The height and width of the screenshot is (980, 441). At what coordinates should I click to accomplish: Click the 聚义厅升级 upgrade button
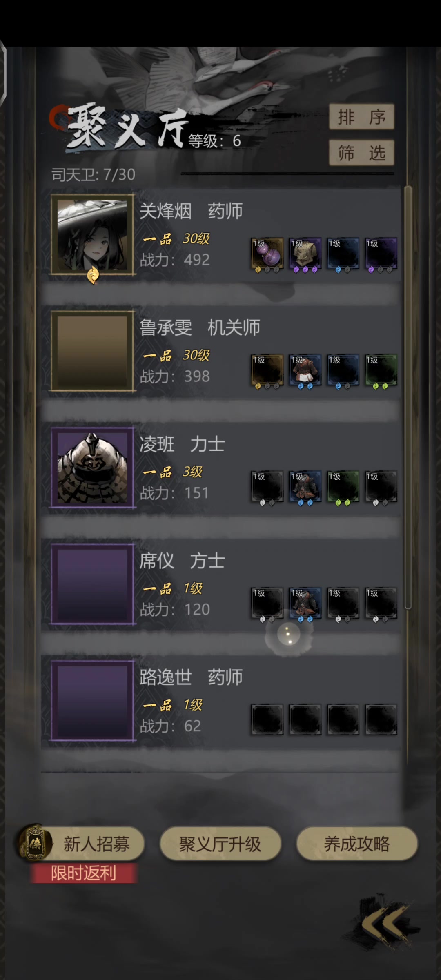pos(220,844)
